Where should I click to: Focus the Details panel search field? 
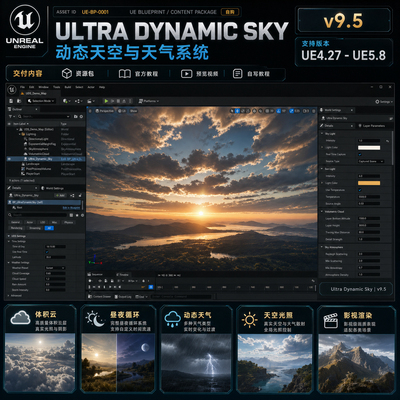(38, 215)
